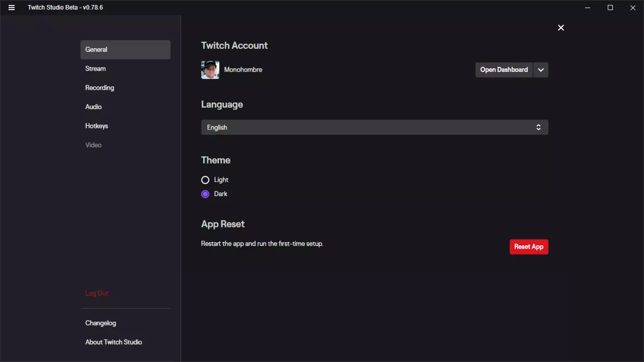This screenshot has height=362, width=644.
Task: Go to the Audio settings tab
Action: 125,107
